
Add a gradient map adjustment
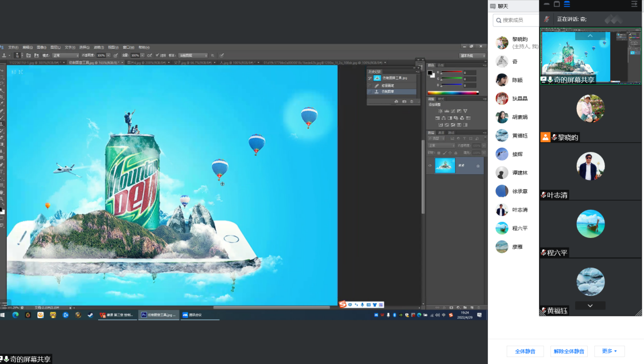pyautogui.click(x=465, y=125)
